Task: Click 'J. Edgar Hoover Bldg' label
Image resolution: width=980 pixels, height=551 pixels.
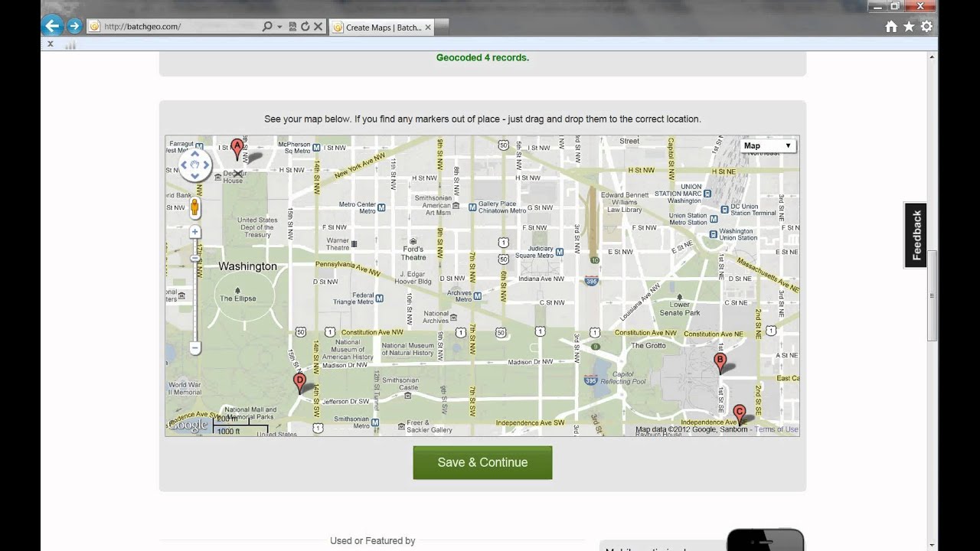Action: (x=413, y=277)
